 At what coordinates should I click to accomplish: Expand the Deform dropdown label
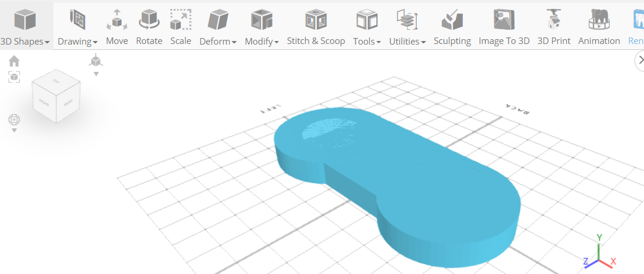click(x=218, y=42)
